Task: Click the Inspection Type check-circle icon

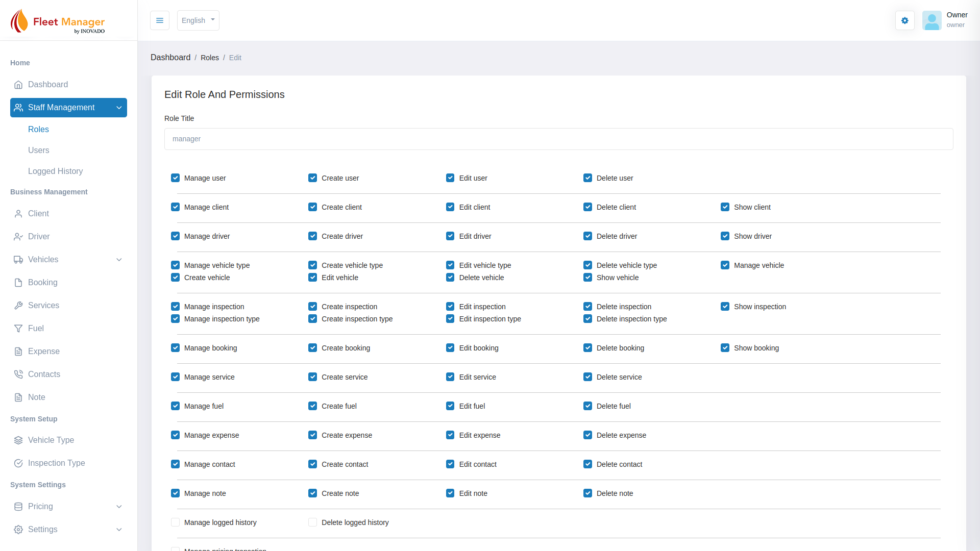Action: point(18,463)
